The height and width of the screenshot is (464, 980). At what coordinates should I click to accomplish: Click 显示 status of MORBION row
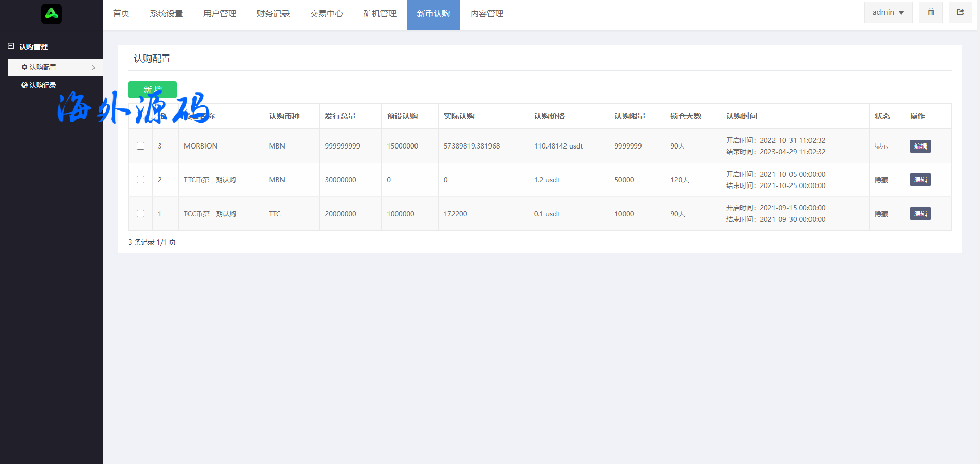coord(881,146)
